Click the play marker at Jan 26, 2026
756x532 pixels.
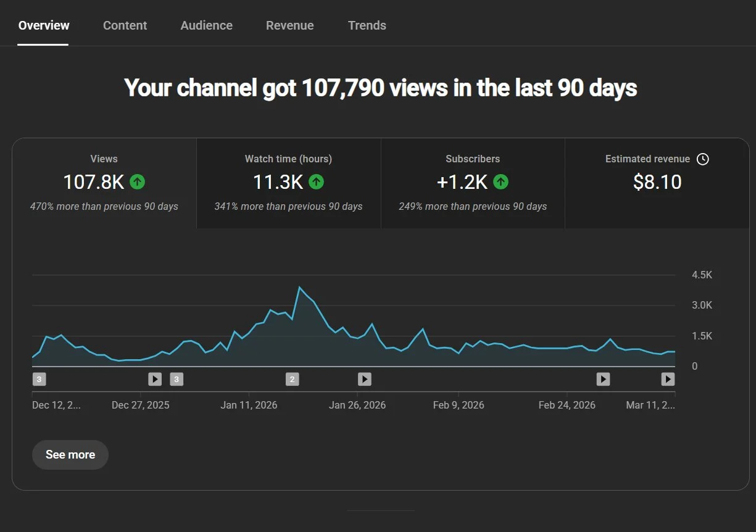pyautogui.click(x=365, y=379)
